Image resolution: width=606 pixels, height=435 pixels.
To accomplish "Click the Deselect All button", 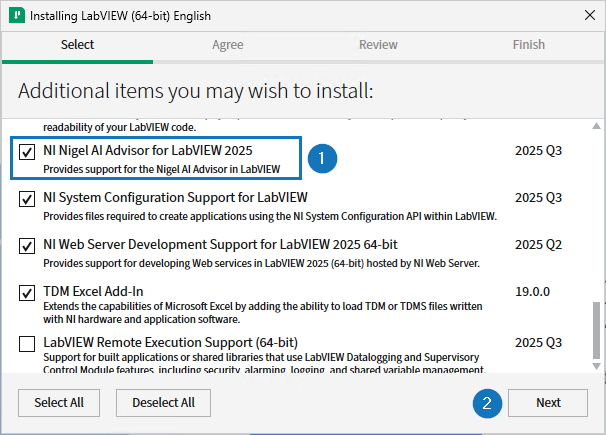I will (163, 403).
